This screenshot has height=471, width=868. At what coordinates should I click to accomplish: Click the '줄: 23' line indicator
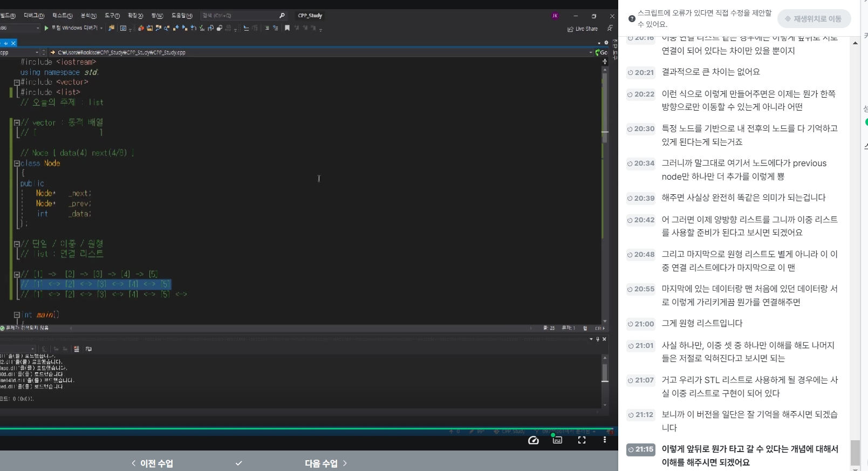(x=549, y=328)
